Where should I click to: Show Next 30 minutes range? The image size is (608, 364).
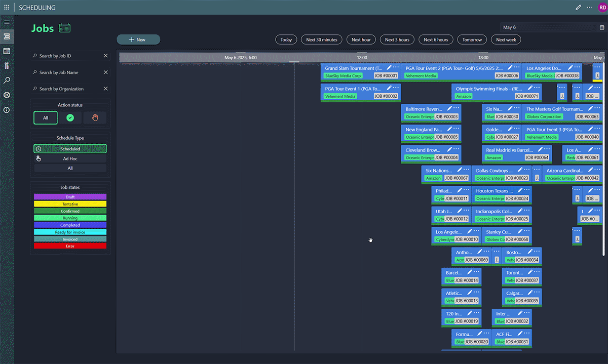(x=322, y=39)
